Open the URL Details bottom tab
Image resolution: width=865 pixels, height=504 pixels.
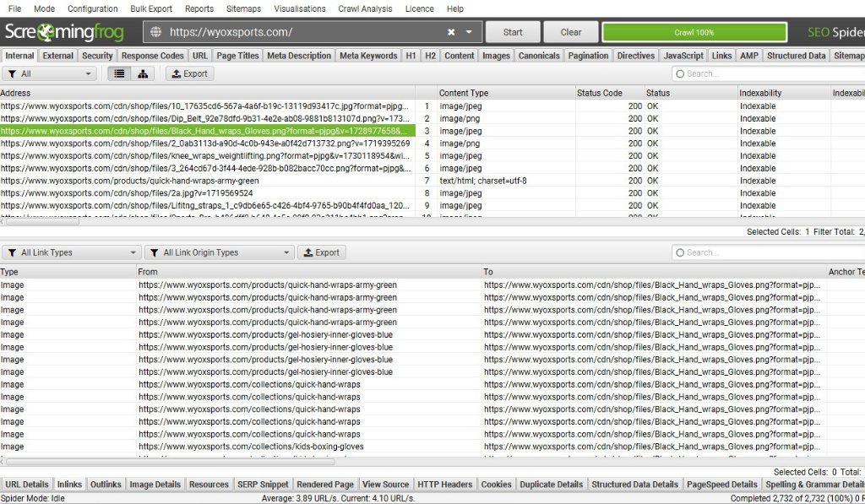click(27, 484)
